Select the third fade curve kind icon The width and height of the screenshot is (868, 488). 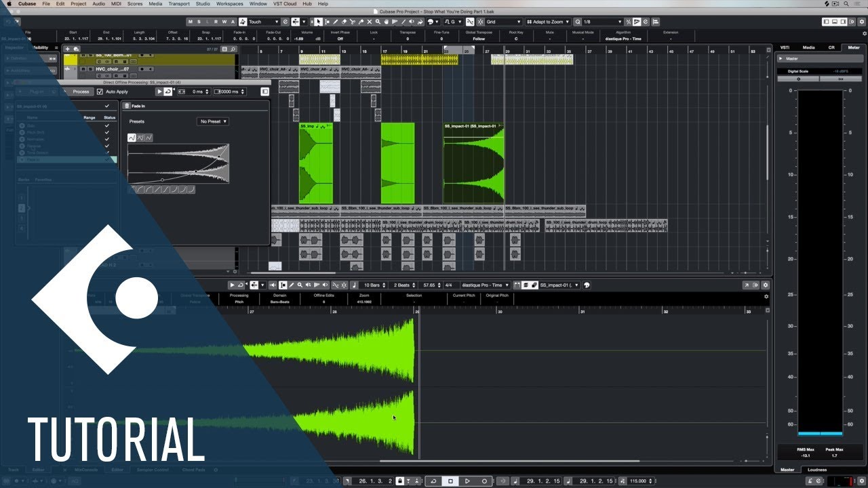coord(149,138)
